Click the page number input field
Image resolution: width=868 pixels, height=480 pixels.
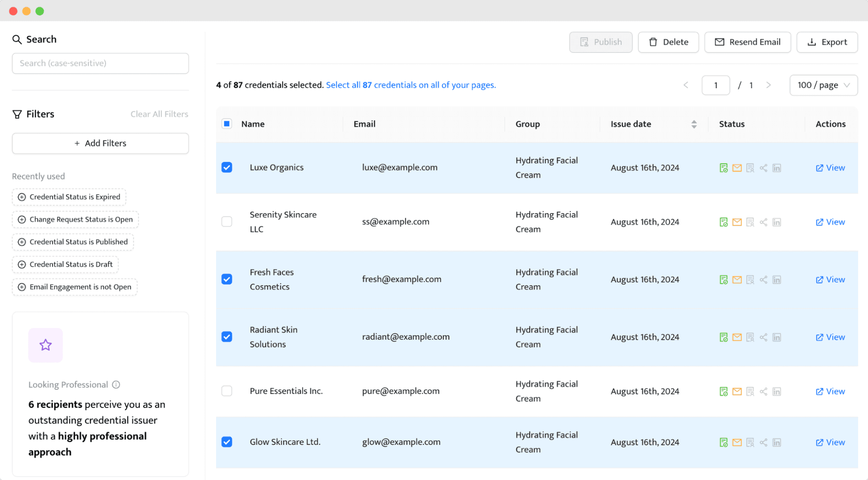[x=716, y=85]
